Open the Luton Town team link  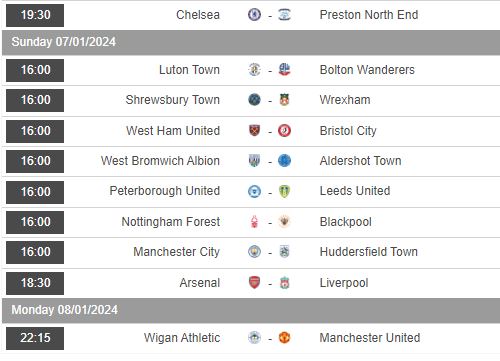point(189,70)
